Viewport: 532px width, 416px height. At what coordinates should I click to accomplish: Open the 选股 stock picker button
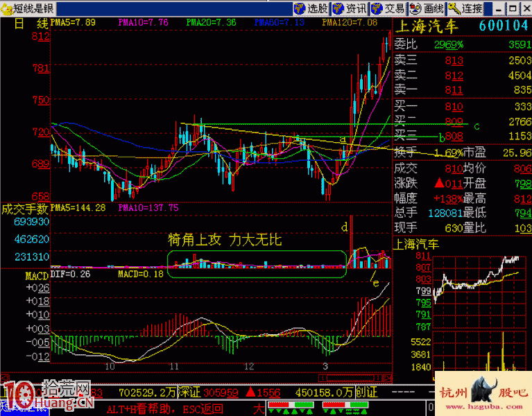pyautogui.click(x=311, y=8)
